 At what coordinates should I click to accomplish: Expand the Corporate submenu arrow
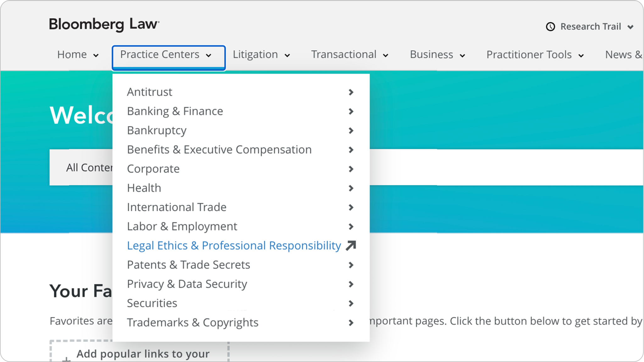tap(351, 169)
